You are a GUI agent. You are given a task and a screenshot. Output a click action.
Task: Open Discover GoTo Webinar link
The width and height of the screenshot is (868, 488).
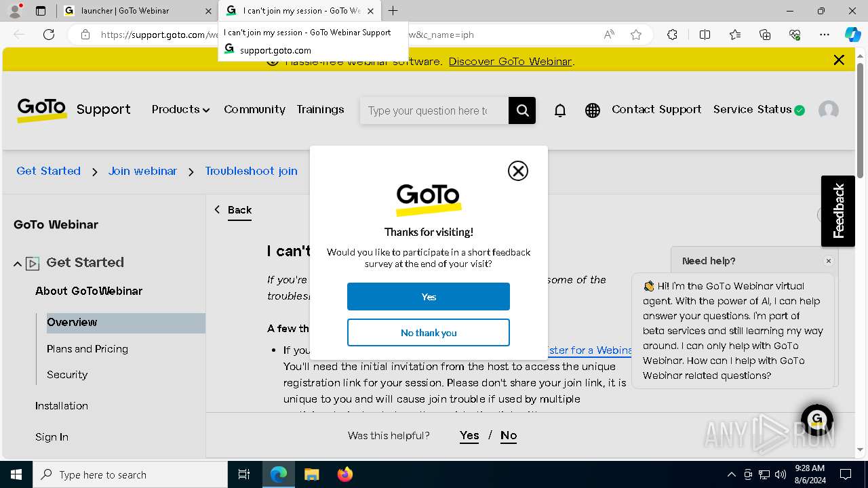click(510, 61)
